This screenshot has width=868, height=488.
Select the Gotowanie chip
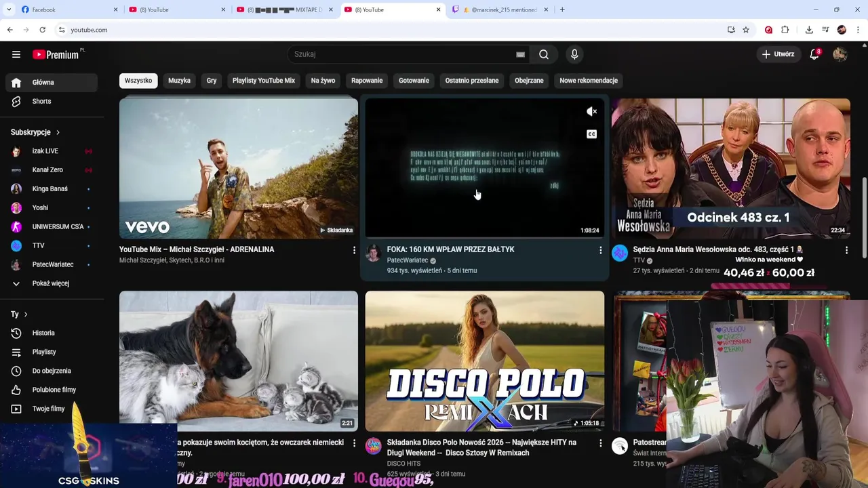coord(414,80)
